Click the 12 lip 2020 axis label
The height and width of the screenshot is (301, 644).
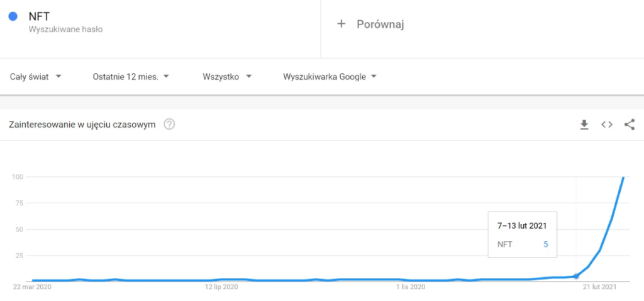[221, 287]
